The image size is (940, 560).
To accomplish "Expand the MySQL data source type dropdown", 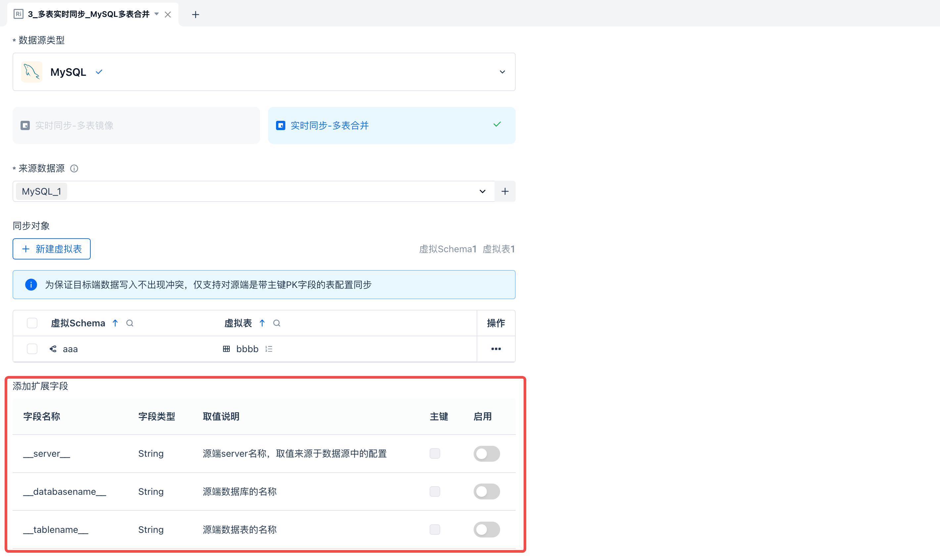I will coord(502,72).
